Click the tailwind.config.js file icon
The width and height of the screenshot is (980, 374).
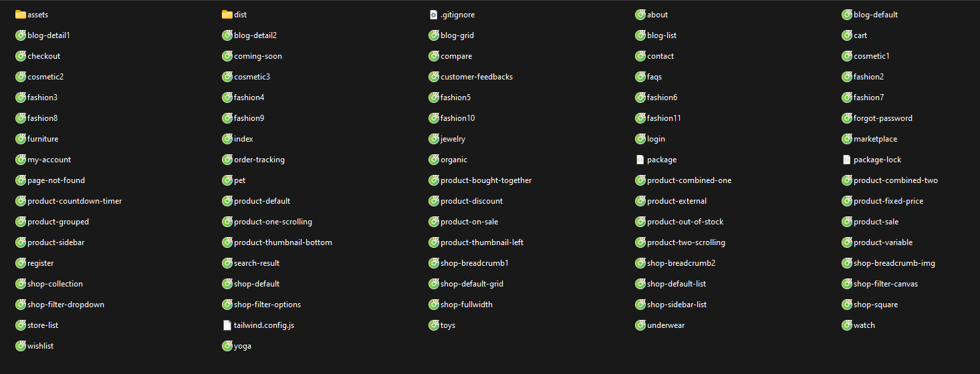point(227,325)
